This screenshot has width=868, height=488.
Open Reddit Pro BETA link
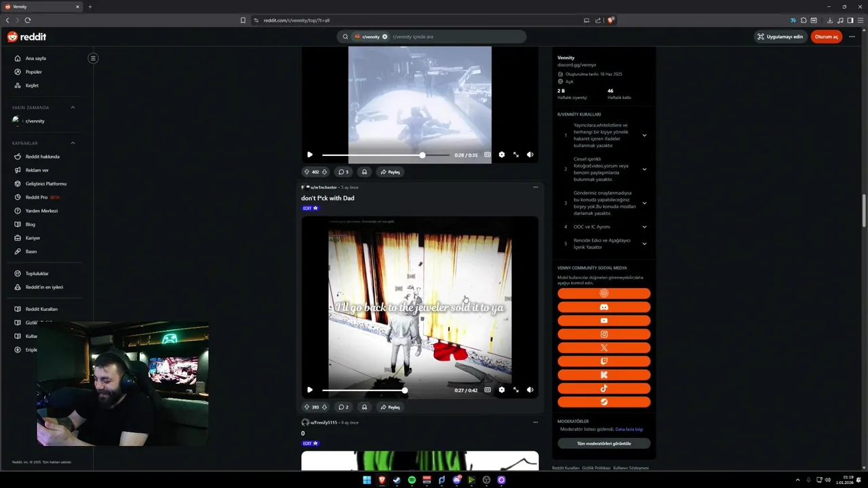(42, 197)
